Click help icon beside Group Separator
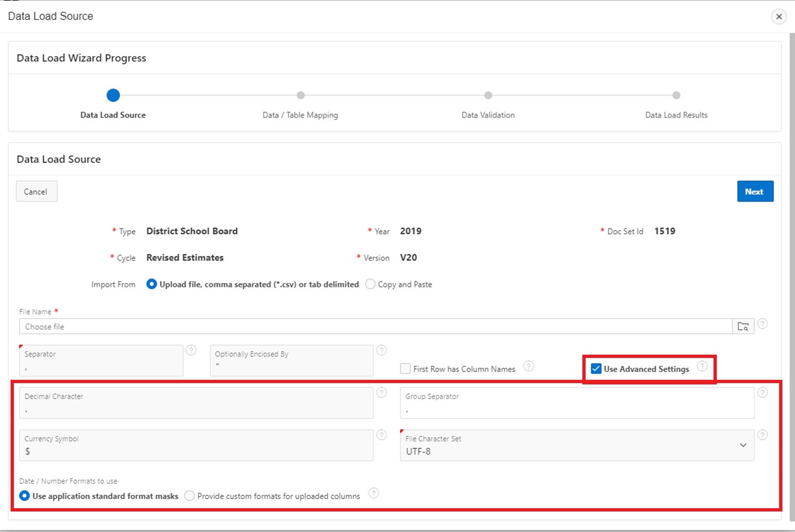 tap(762, 393)
